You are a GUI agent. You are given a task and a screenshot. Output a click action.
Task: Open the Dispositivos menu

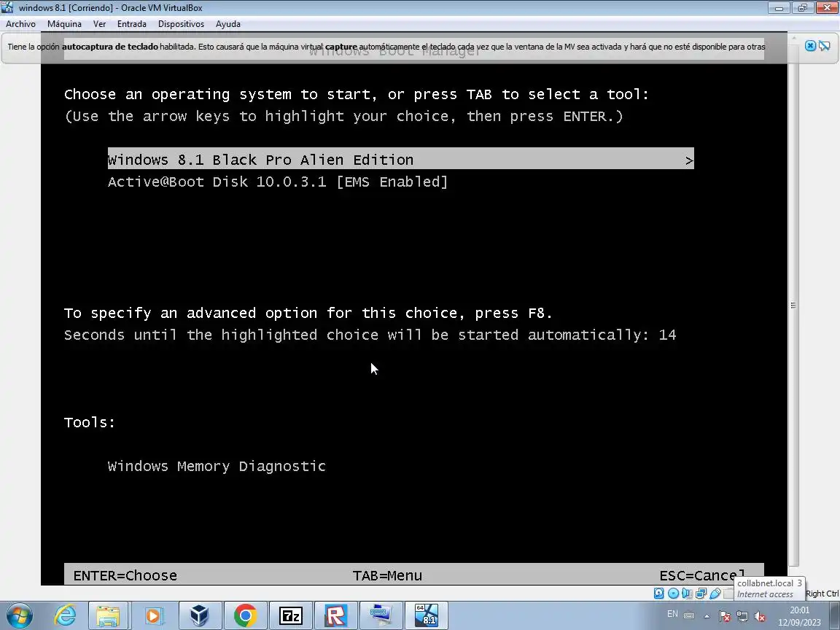181,24
